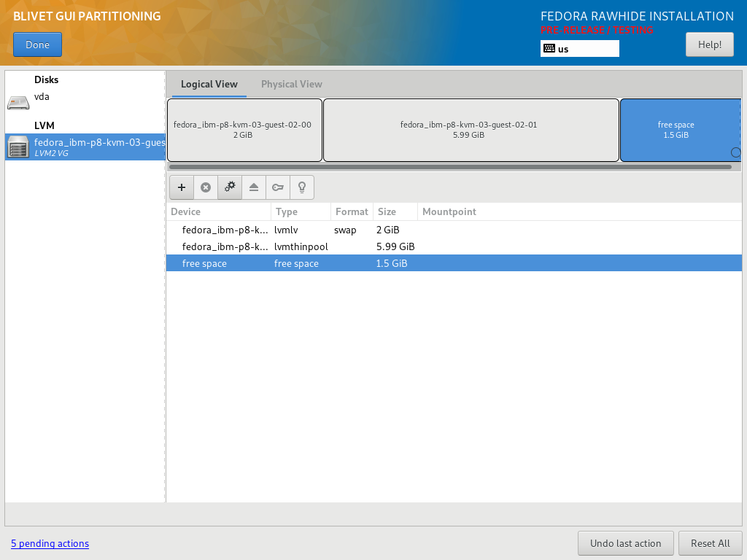This screenshot has width=747, height=560.
Task: Select the lvmlv swap row
Action: (x=454, y=230)
